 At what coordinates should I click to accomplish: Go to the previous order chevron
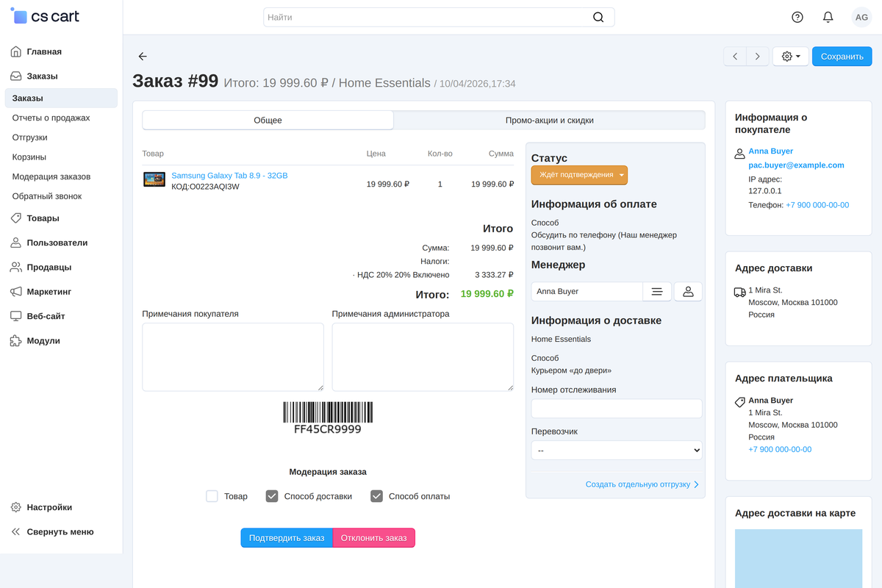coord(735,57)
